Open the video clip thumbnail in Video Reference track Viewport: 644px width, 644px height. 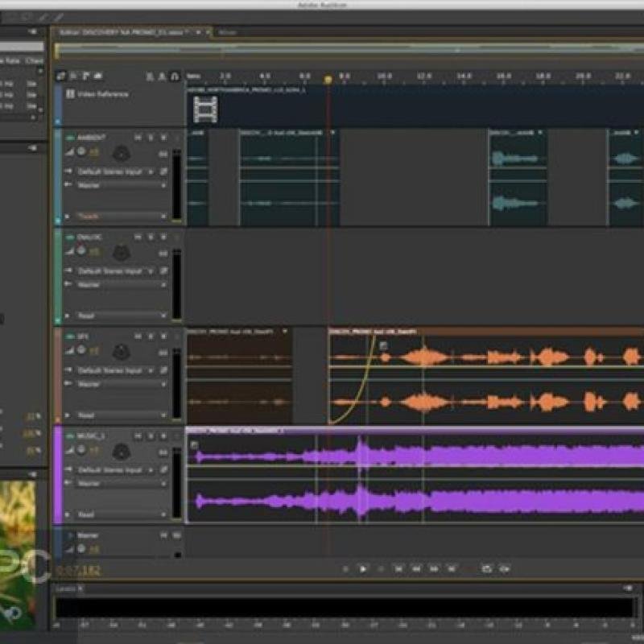205,109
